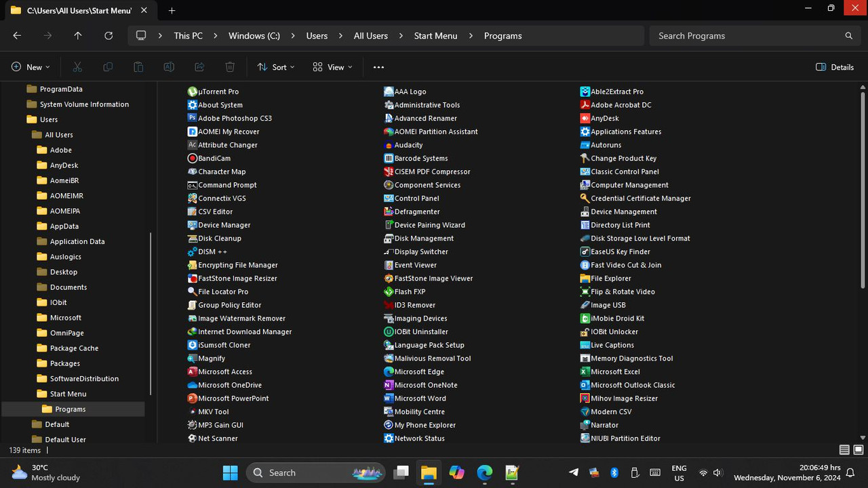Select the Default User folder in tree
This screenshot has height=488, width=868.
coord(65,440)
